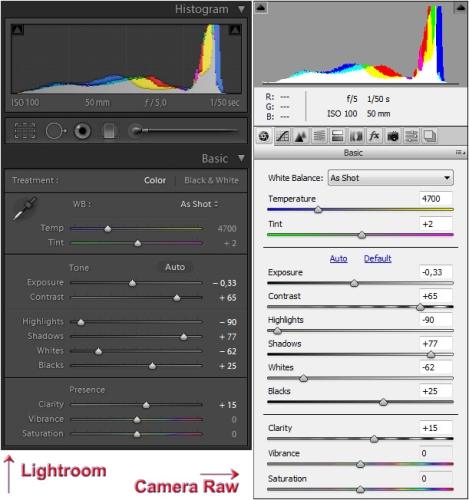Viewport: 469px width, 500px height.
Task: Collapse the Lightroom Basic panel
Action: [x=241, y=158]
